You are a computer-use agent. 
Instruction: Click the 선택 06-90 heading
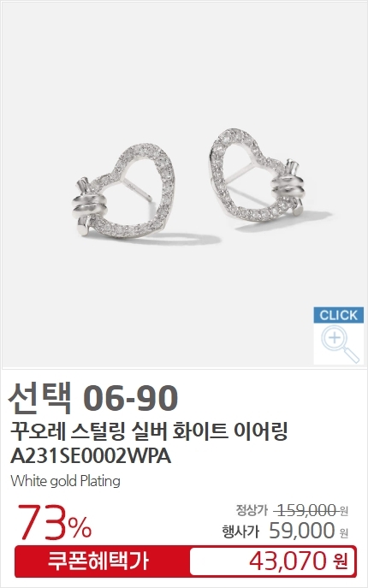[x=92, y=398]
